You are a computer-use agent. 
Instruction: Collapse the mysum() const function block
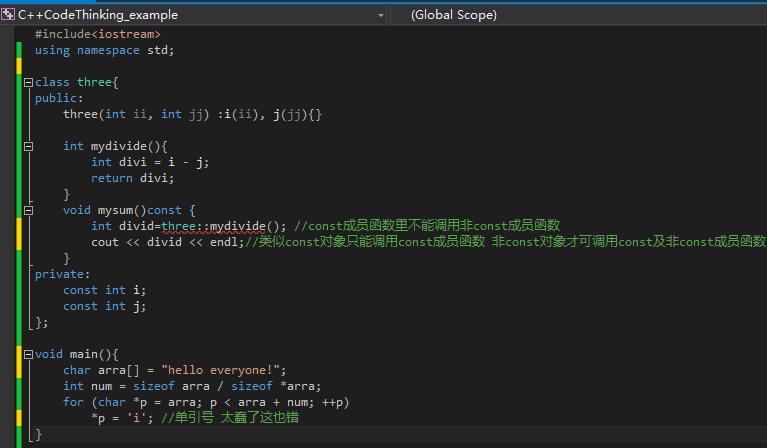coord(28,210)
